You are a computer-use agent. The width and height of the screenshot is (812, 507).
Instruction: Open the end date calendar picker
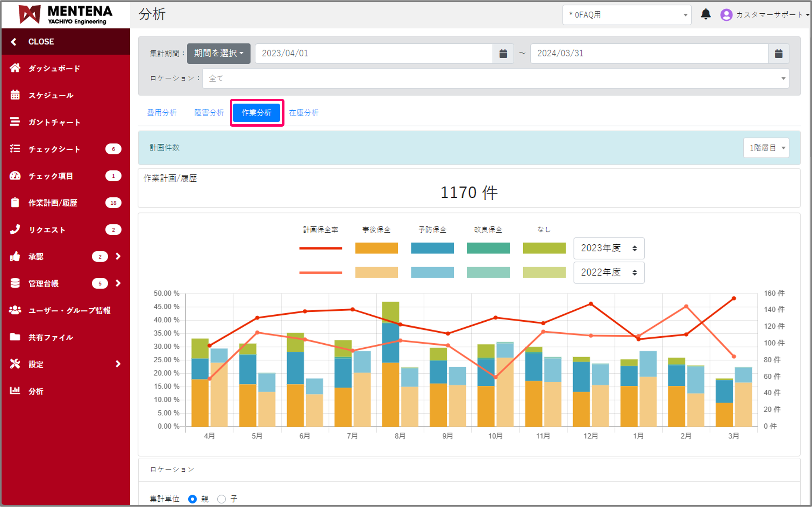click(778, 54)
